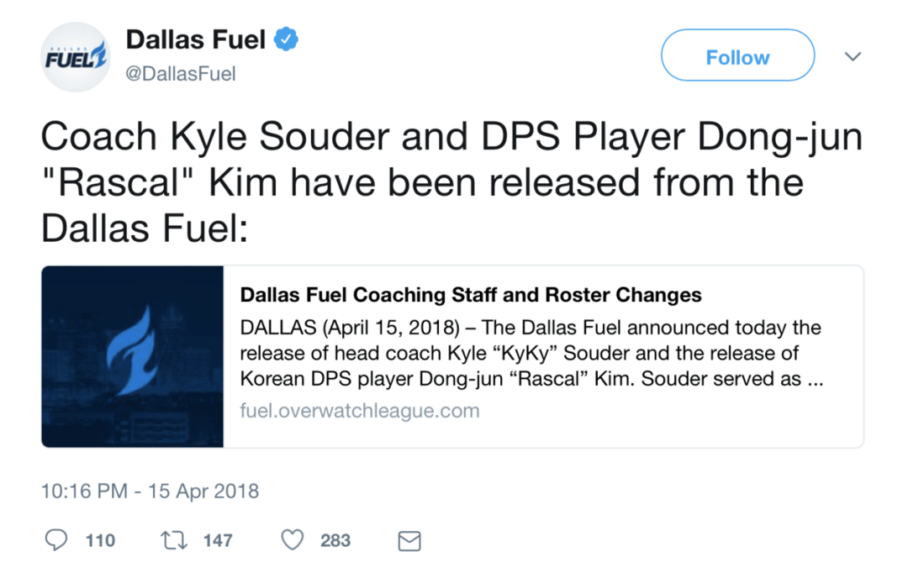Follow the Dallas Fuel account
Image resolution: width=924 pixels, height=583 pixels.
coord(737,57)
